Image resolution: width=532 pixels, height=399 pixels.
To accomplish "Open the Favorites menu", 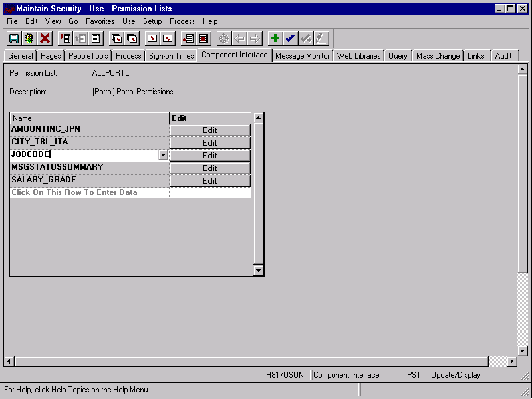I will [100, 21].
